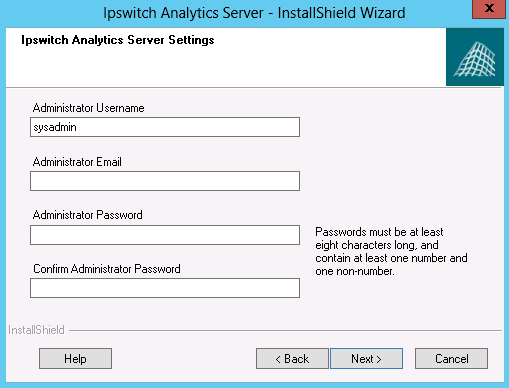Click the password requirements hint text
This screenshot has height=388, width=509.
391,251
